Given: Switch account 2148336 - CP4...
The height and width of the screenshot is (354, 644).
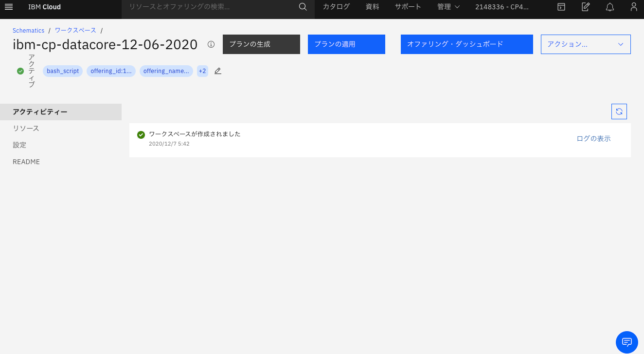Looking at the screenshot, I should click(x=502, y=7).
